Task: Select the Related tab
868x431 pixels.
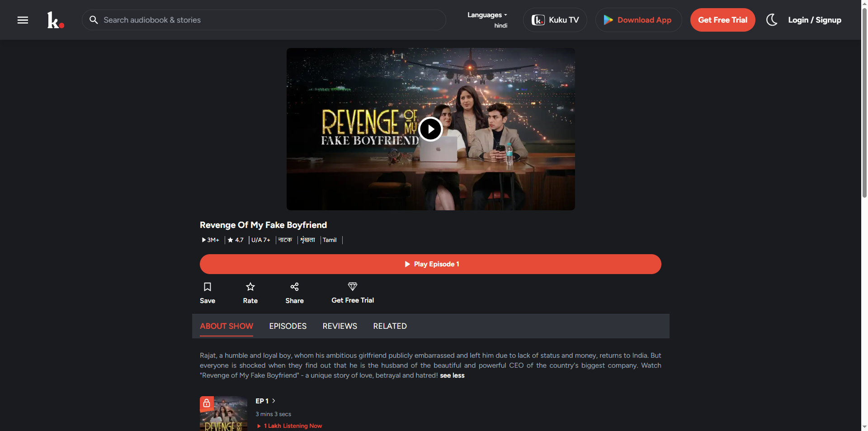Action: [x=390, y=326]
